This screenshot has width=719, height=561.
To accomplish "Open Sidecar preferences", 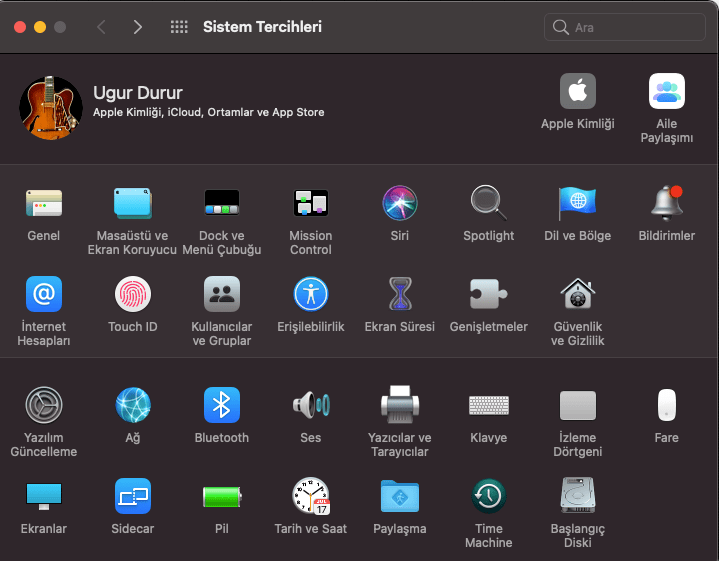I will [x=133, y=496].
